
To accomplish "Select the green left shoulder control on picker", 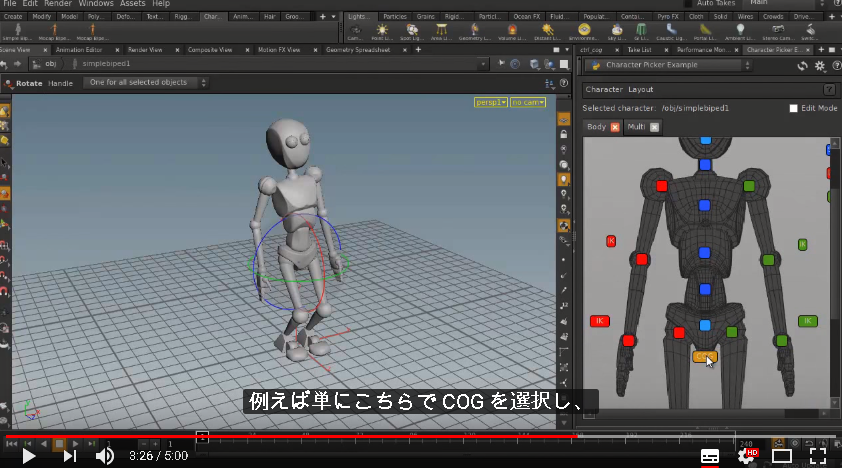I will (x=749, y=186).
